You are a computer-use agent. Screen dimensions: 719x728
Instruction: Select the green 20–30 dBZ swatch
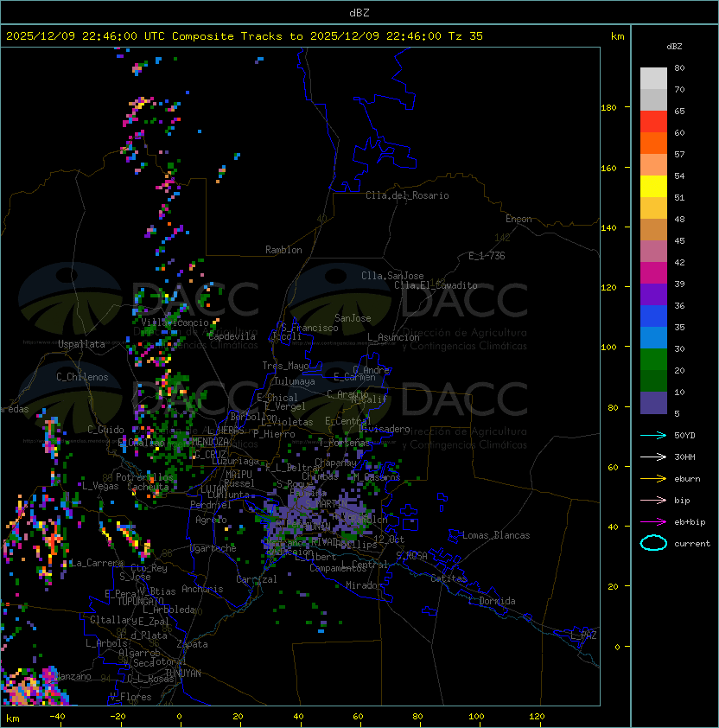pos(653,360)
